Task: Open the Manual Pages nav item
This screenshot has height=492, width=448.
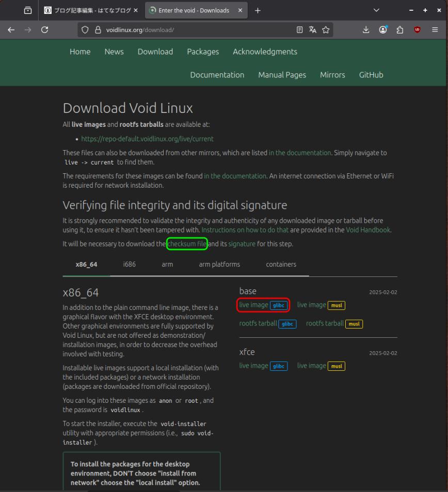Action: (282, 75)
